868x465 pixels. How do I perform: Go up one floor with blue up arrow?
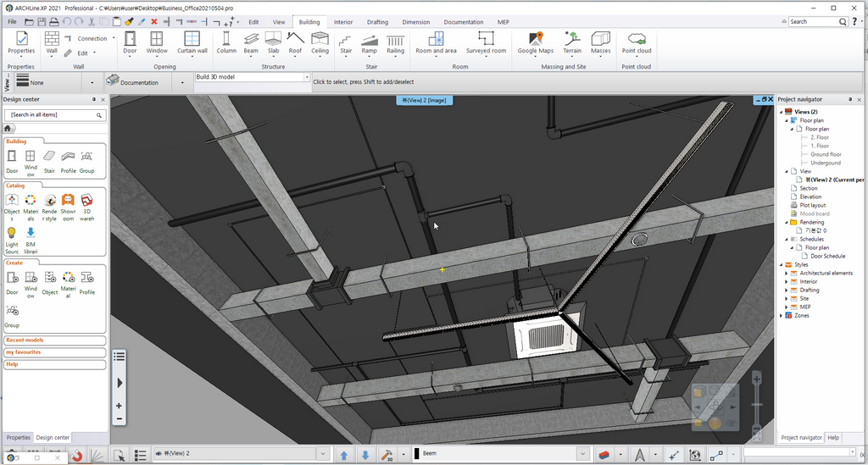(x=344, y=455)
